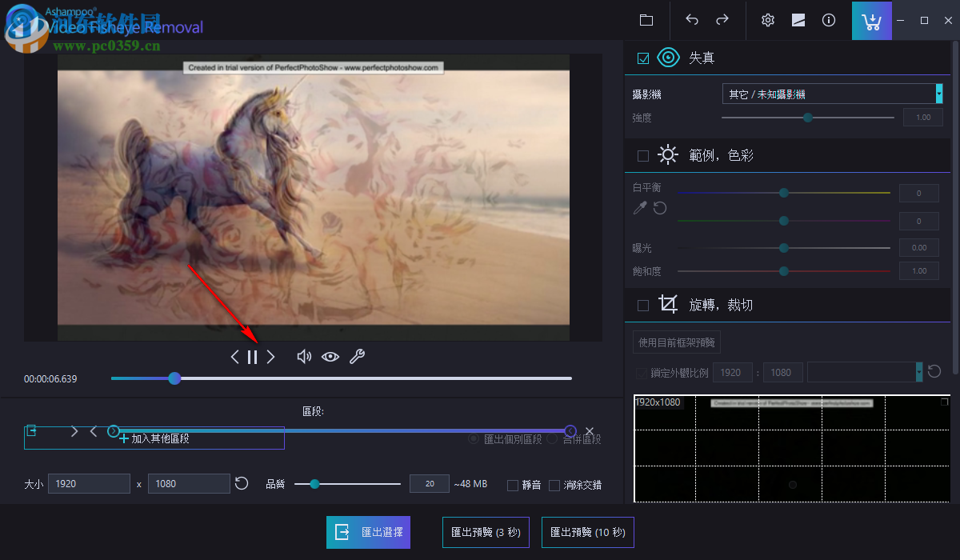Open playback tools via the wrench icon
Image resolution: width=960 pixels, height=560 pixels.
point(358,357)
